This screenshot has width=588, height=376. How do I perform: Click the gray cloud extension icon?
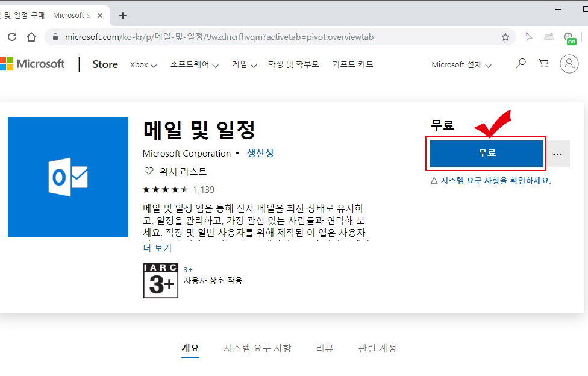pyautogui.click(x=549, y=36)
